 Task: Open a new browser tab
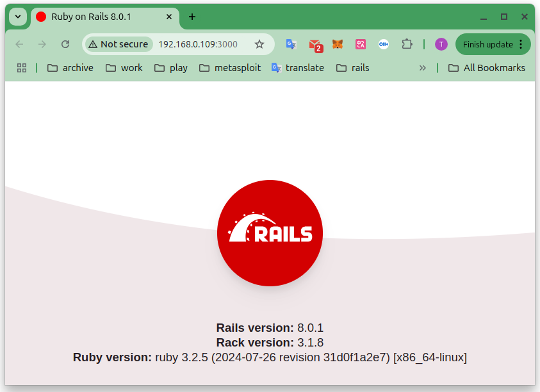click(x=192, y=17)
